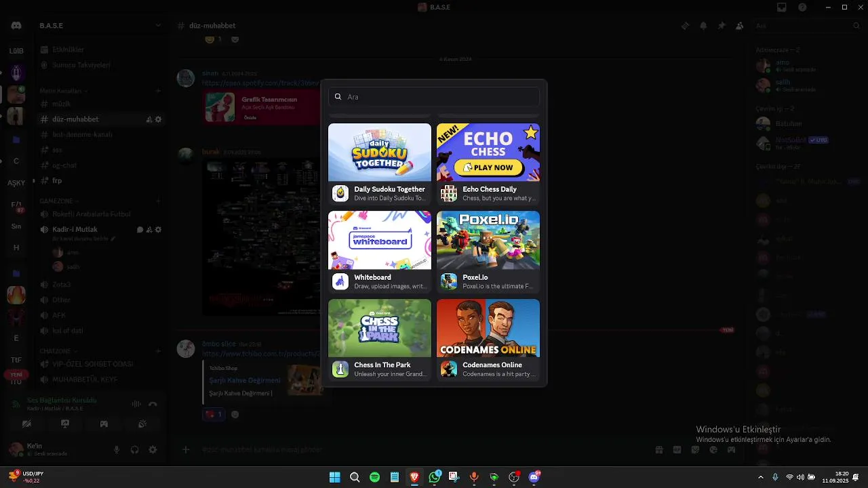
Task: Open the soundboard in voice panel
Action: tap(142, 424)
